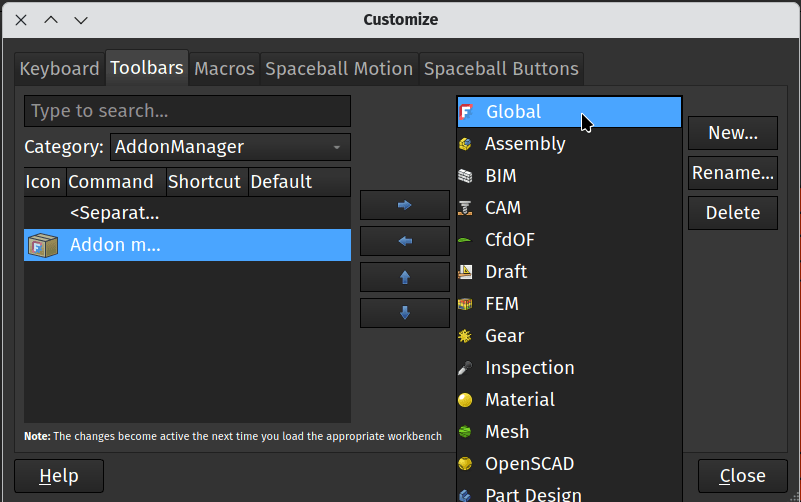Open the Category dropdown
Screen dimensions: 801x502
click(x=230, y=147)
